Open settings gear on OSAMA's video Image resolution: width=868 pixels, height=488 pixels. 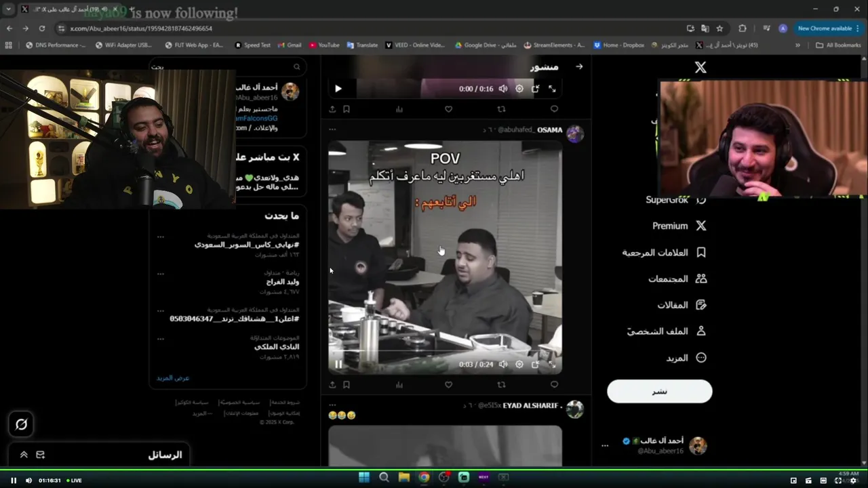point(519,364)
